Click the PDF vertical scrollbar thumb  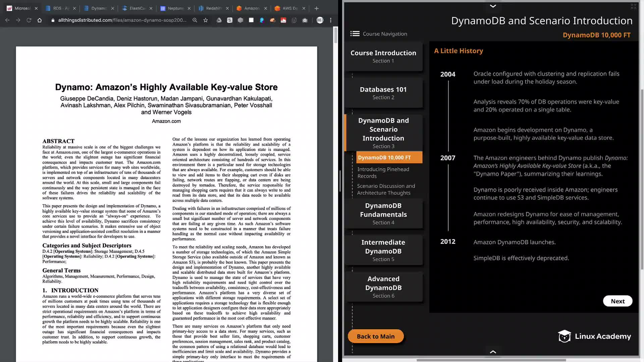click(336, 35)
